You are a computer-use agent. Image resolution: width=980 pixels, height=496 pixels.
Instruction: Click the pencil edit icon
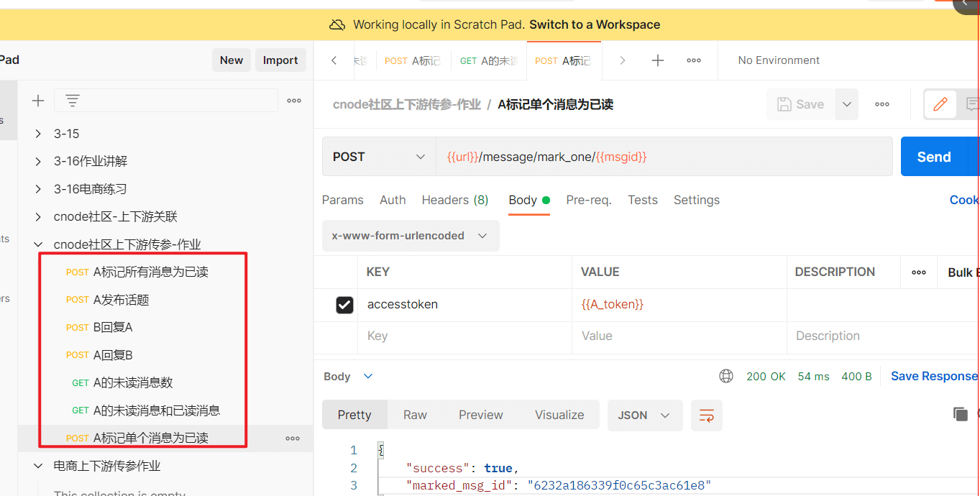pyautogui.click(x=940, y=104)
